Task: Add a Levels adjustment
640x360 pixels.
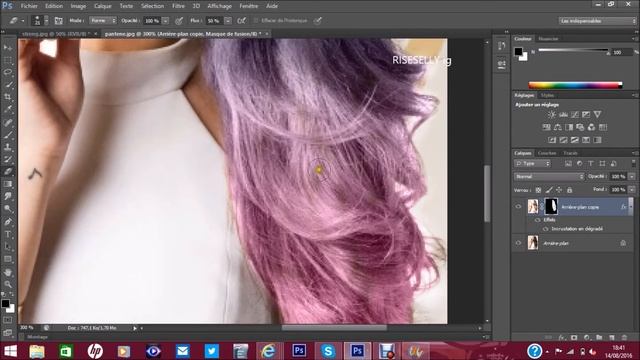Action: coord(563,115)
